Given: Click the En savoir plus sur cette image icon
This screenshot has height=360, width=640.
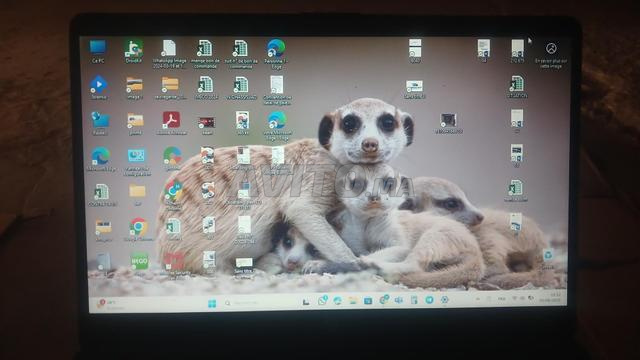Looking at the screenshot, I should pos(551,54).
